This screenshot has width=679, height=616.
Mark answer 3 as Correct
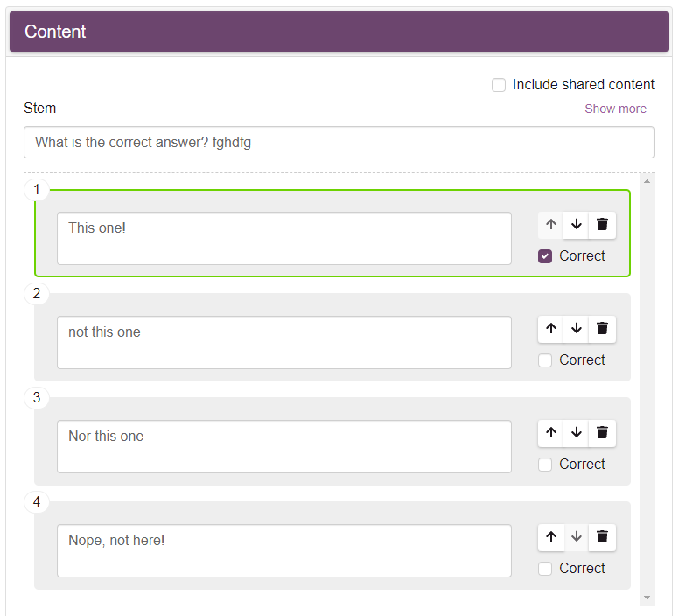pyautogui.click(x=545, y=465)
